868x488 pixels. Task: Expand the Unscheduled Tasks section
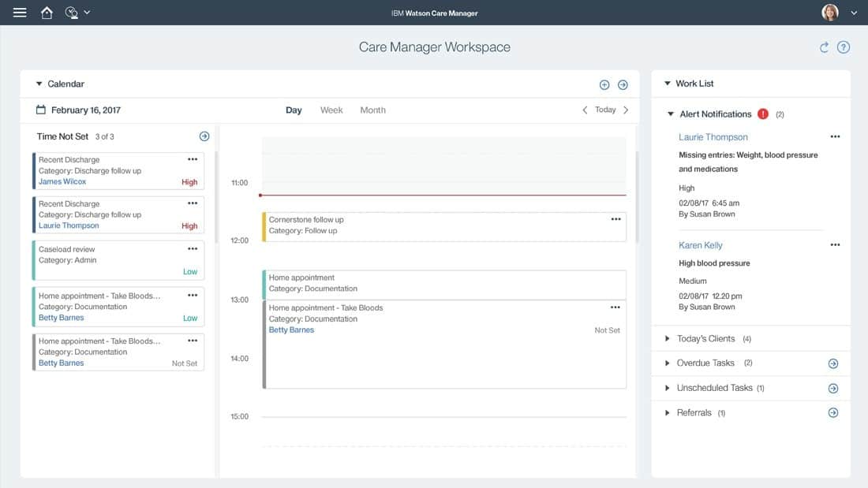point(667,388)
